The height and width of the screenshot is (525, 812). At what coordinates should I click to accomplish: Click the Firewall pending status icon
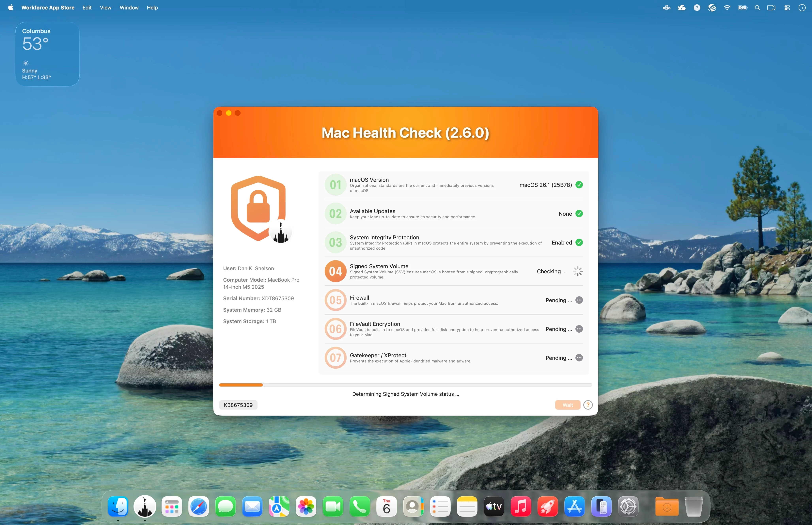tap(579, 300)
